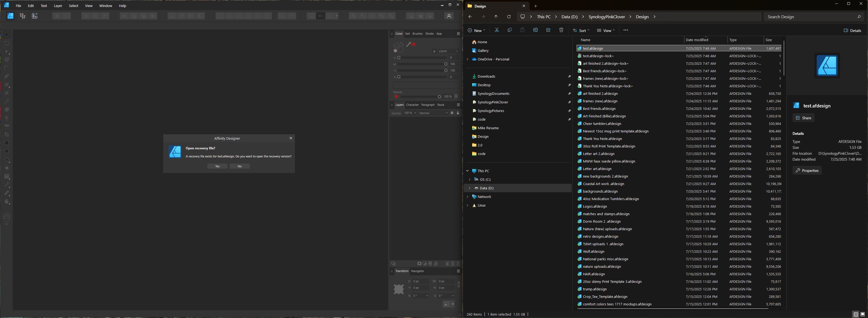868x318 pixels.
Task: Open the New dropdown in Explorer
Action: click(x=476, y=30)
